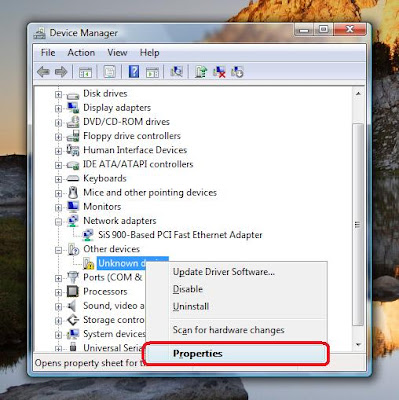399x400 pixels.
Task: Click the Unknown device warning icon
Action: [88, 263]
